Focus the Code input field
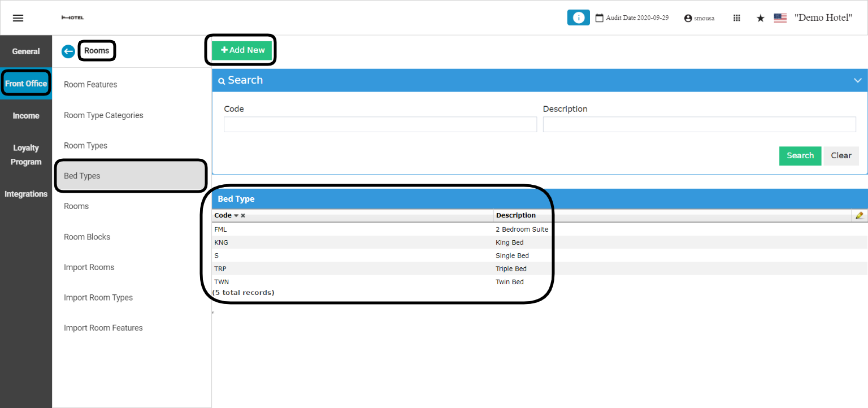This screenshot has width=868, height=408. (380, 124)
